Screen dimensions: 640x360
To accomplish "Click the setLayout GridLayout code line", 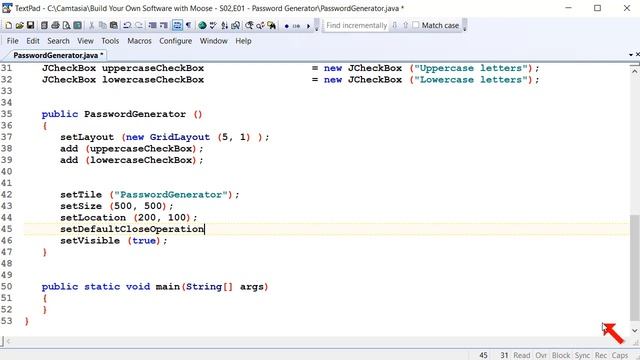I will pyautogui.click(x=165, y=137).
